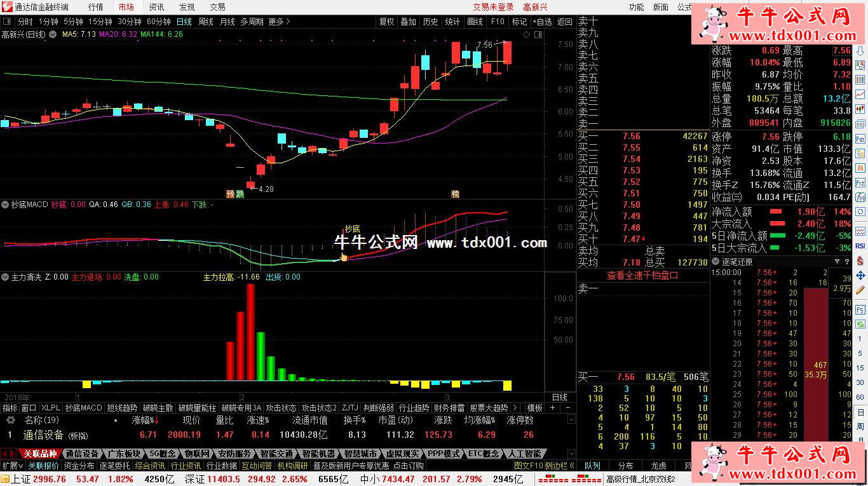This screenshot has height=486, width=868.
Task: Open the 发现 menu
Action: [x=187, y=7]
